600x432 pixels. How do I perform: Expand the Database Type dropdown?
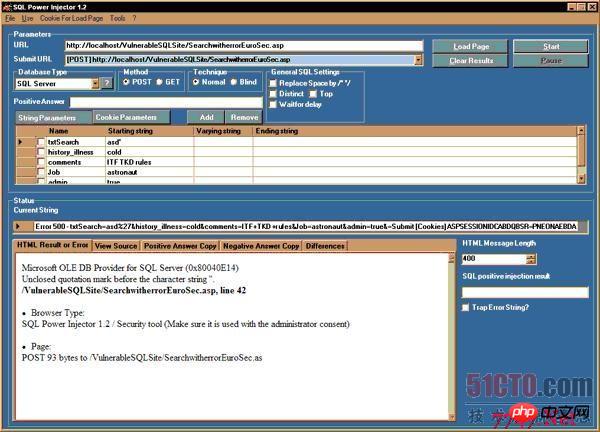(x=96, y=83)
